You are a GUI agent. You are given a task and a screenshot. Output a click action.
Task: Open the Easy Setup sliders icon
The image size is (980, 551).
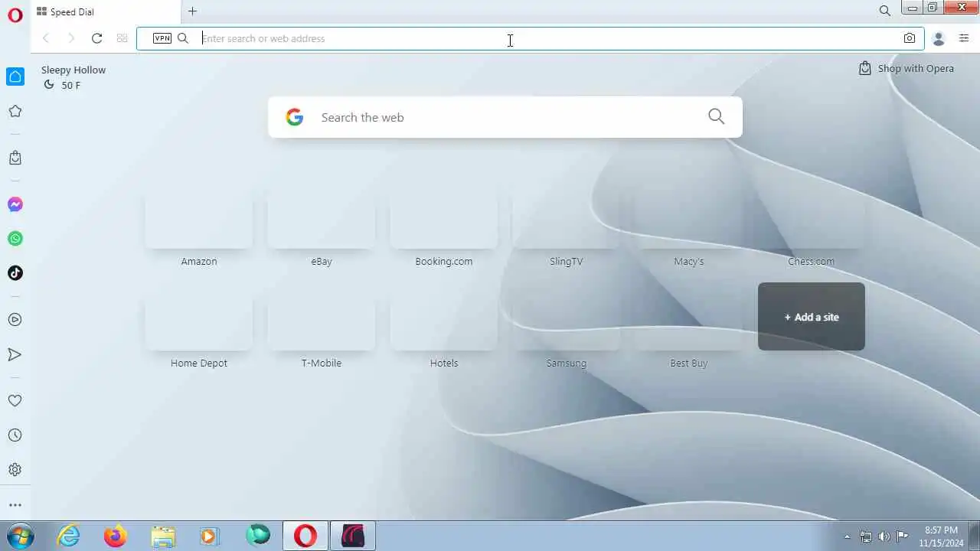coord(964,38)
